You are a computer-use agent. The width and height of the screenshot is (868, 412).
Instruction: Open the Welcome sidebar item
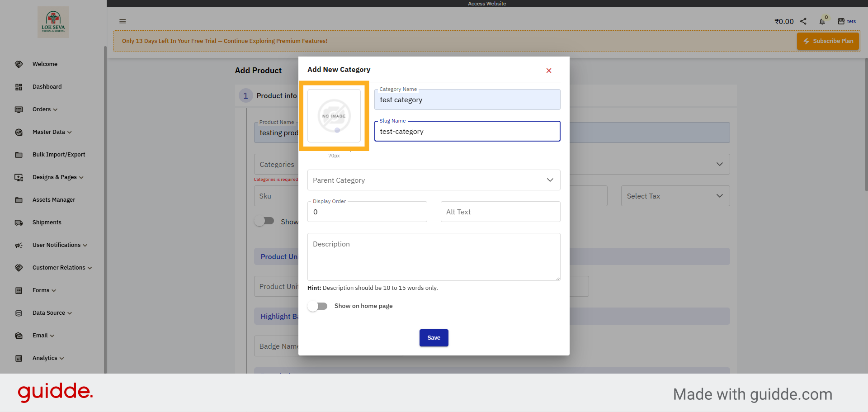(x=45, y=64)
